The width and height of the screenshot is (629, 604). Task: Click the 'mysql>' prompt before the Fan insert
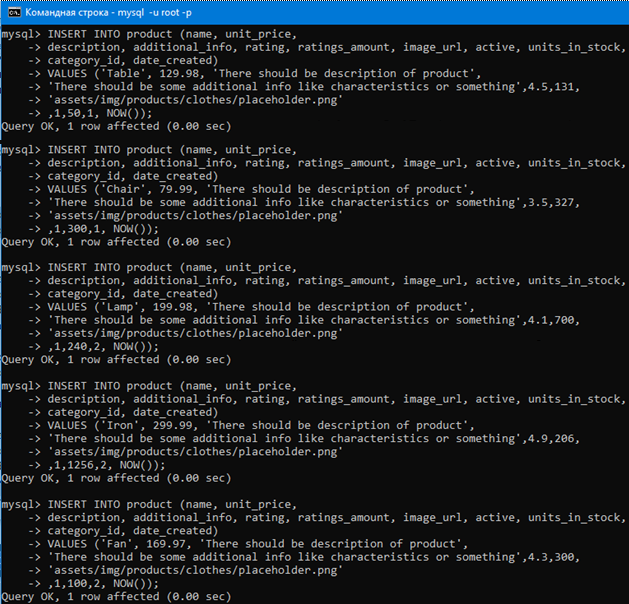(21, 504)
